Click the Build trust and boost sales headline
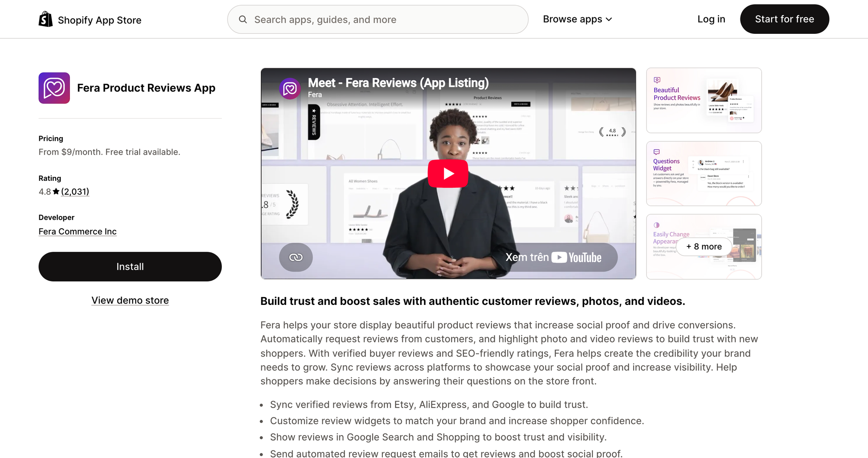This screenshot has height=458, width=868. 473,301
